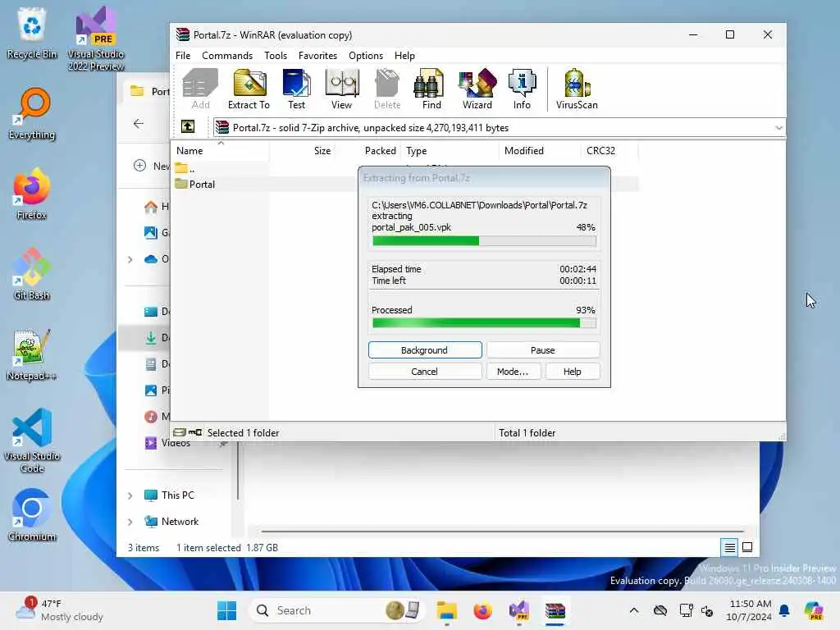Click WinRAR icon in the taskbar
This screenshot has height=630, width=840.
point(555,610)
